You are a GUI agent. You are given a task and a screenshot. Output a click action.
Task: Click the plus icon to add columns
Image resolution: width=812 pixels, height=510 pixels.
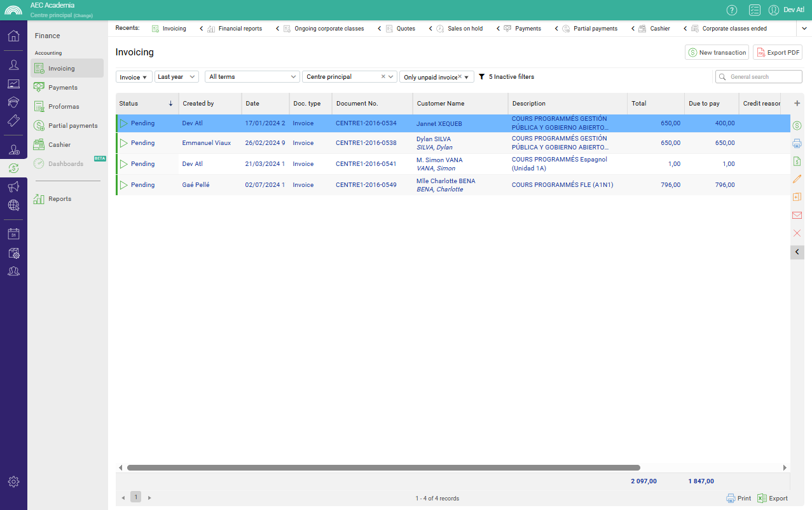(797, 103)
